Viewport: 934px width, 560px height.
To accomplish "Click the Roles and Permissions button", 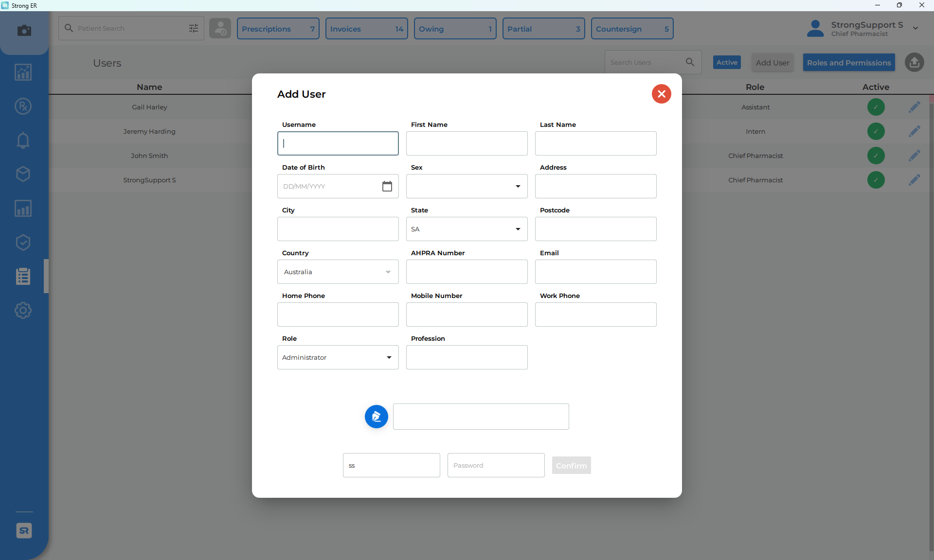I will tap(848, 62).
